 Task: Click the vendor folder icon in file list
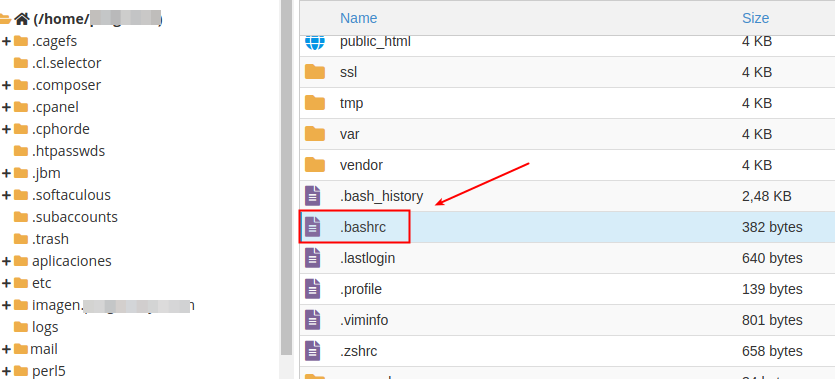click(x=315, y=164)
